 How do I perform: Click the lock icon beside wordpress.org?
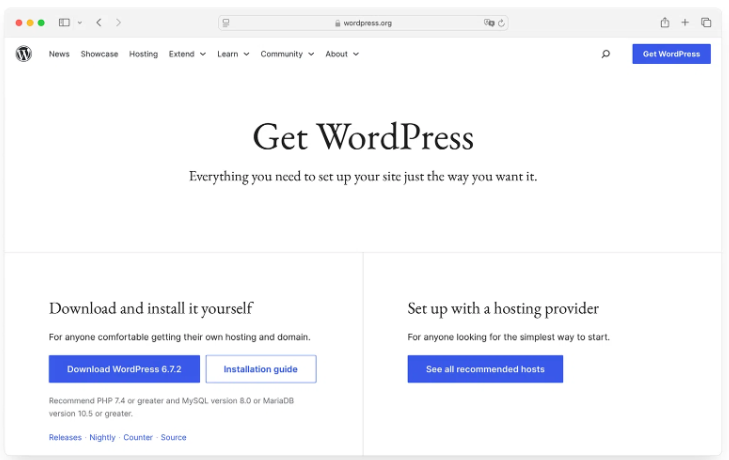point(338,23)
